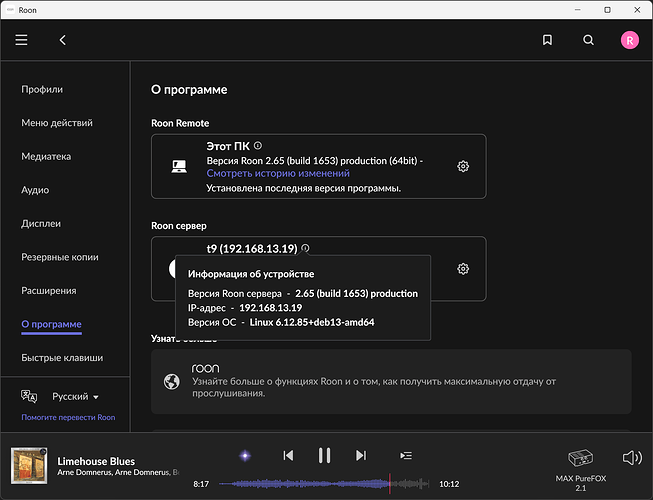Click t9 (192.168.13.19) server name
The height and width of the screenshot is (500, 653).
(252, 249)
